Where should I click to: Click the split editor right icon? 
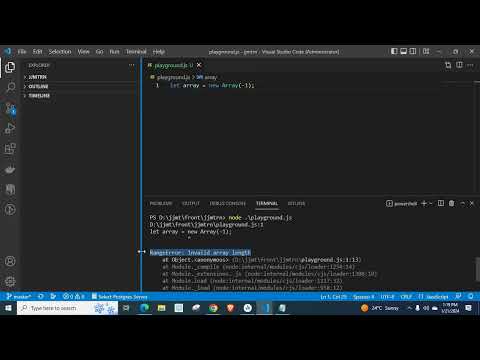tap(459, 65)
